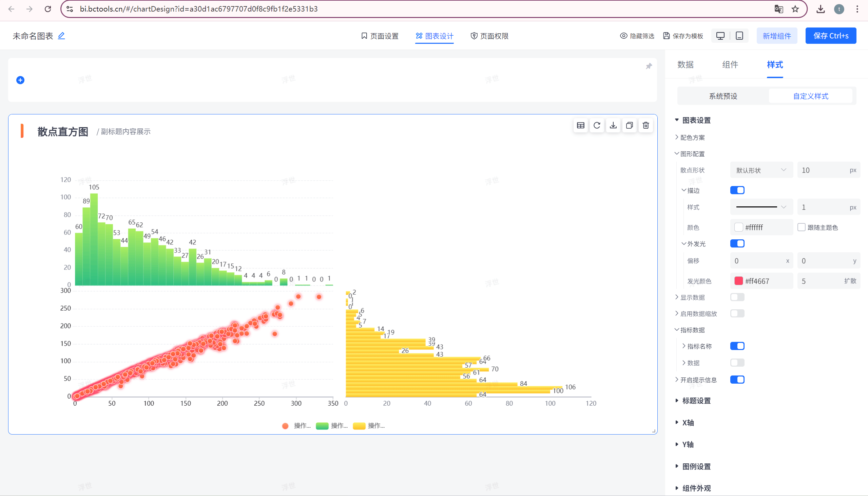The height and width of the screenshot is (496, 868).
Task: Click the green histogram legend marker
Action: tap(322, 426)
